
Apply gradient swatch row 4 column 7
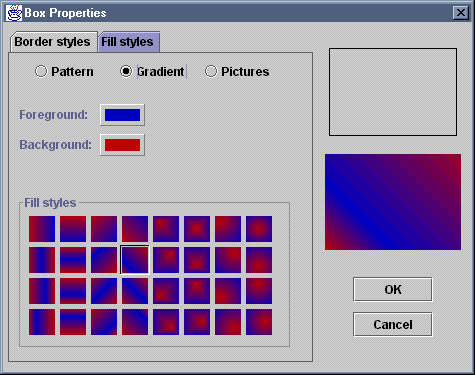228,322
